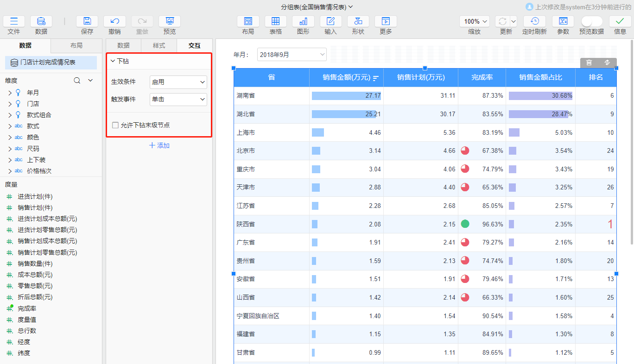The image size is (634, 364).
Task: Toggle the 预览数据 switch
Action: (x=591, y=21)
